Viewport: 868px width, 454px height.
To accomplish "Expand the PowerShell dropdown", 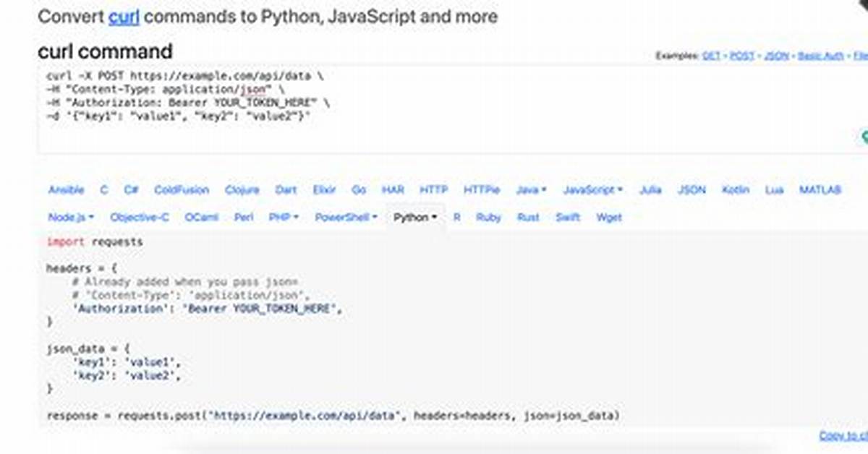I will tap(346, 218).
